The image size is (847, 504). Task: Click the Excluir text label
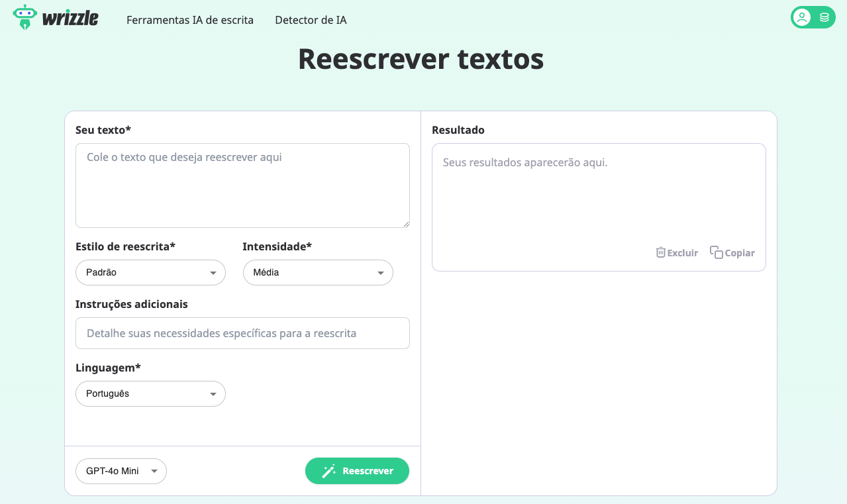tap(683, 253)
